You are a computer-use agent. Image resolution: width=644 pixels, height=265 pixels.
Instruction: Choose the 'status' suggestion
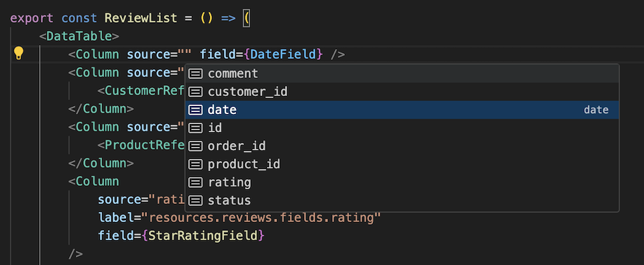coord(402,201)
